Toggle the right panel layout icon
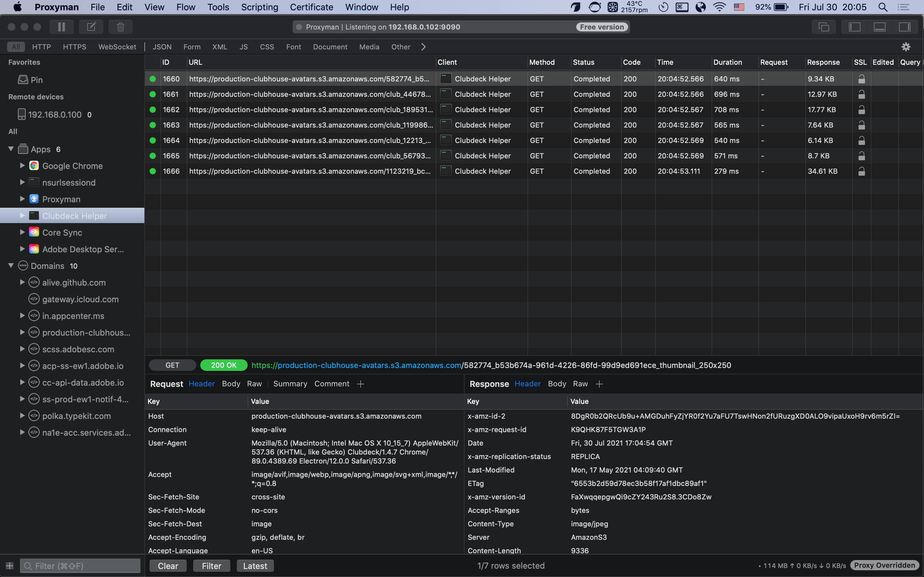Image resolution: width=924 pixels, height=577 pixels. click(904, 27)
